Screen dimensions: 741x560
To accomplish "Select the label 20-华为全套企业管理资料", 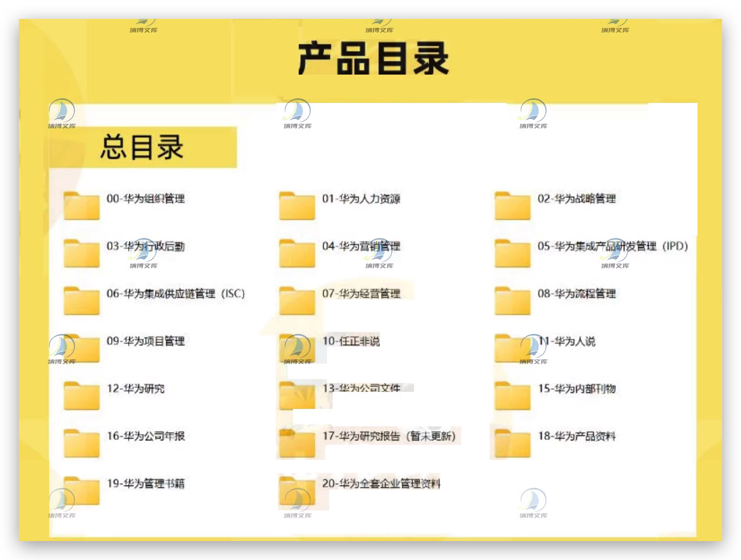I will [x=381, y=484].
